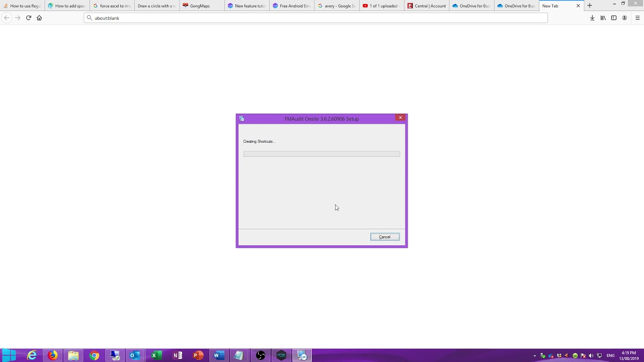Switch to Firefox in the taskbar
644x362 pixels.
(x=52, y=355)
